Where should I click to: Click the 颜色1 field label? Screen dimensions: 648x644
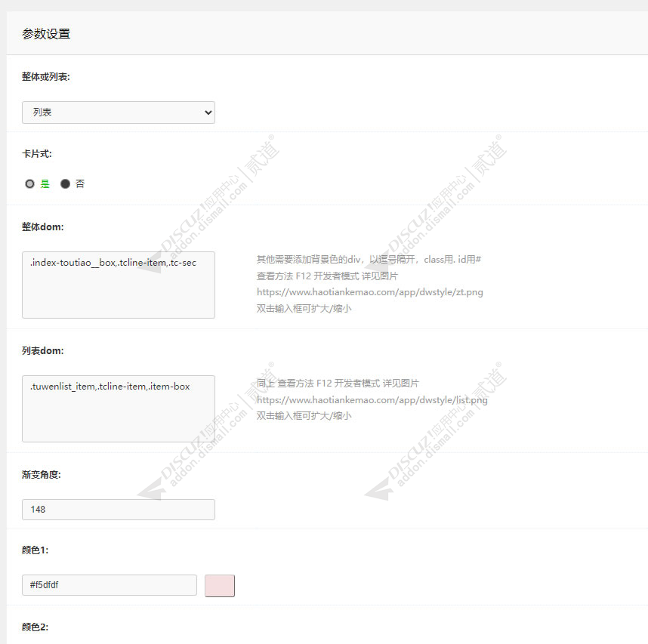click(x=35, y=550)
